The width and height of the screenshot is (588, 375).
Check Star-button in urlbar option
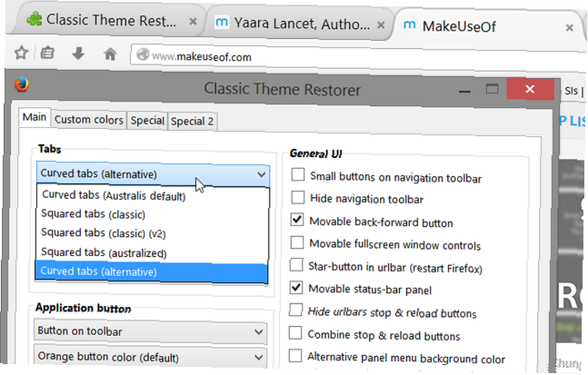point(296,264)
